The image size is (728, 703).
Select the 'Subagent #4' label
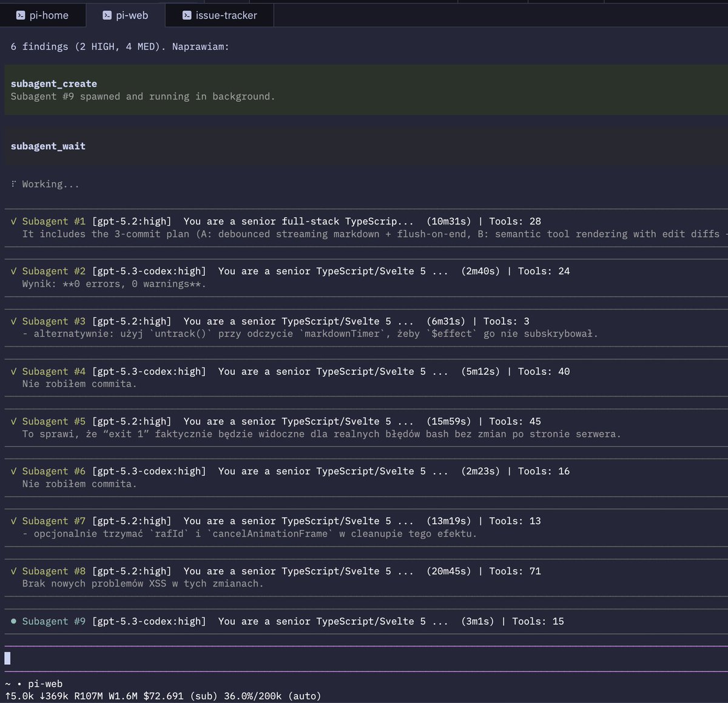(x=54, y=371)
